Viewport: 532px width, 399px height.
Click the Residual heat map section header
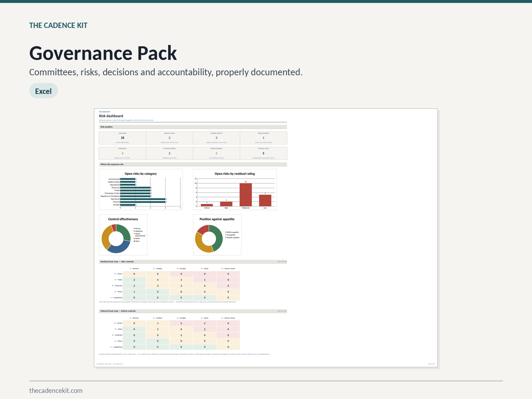tap(193, 262)
